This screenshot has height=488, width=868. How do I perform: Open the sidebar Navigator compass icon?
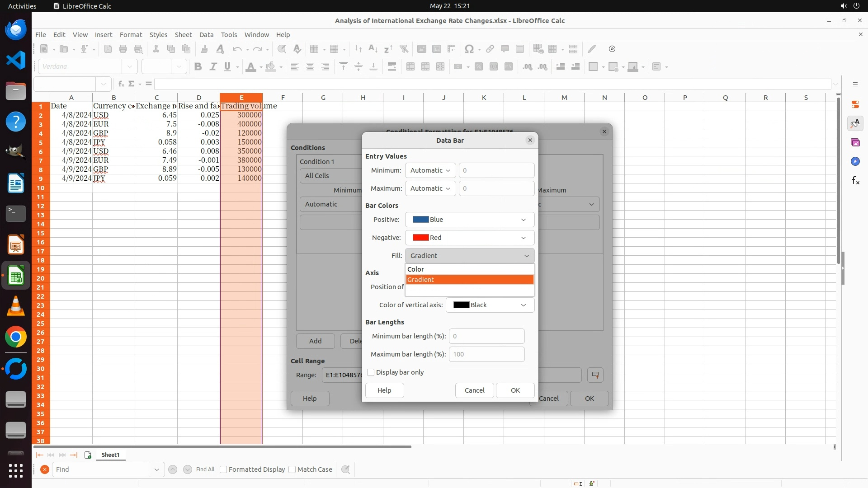tap(855, 162)
